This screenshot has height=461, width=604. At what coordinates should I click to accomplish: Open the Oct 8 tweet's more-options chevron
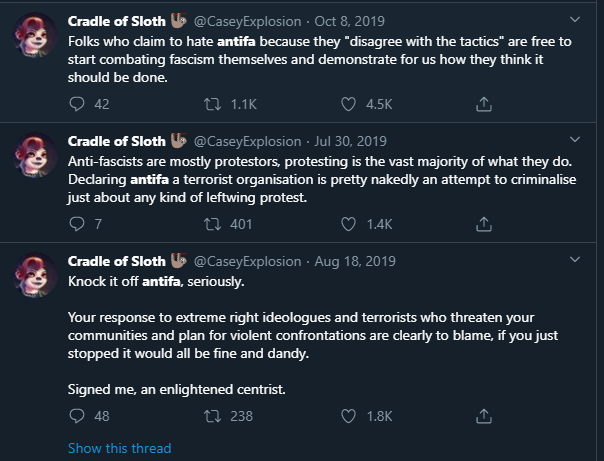573,19
